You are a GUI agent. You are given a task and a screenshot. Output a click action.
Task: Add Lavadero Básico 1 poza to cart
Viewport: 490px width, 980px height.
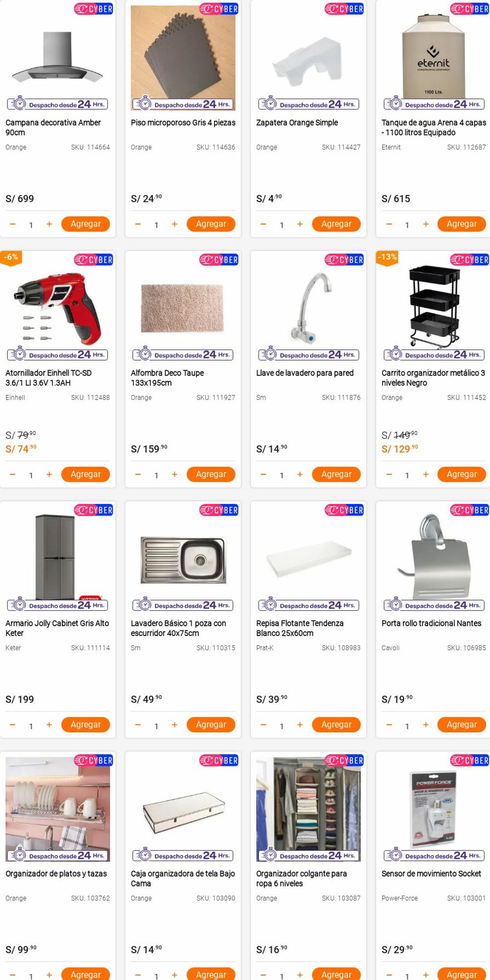click(x=211, y=724)
